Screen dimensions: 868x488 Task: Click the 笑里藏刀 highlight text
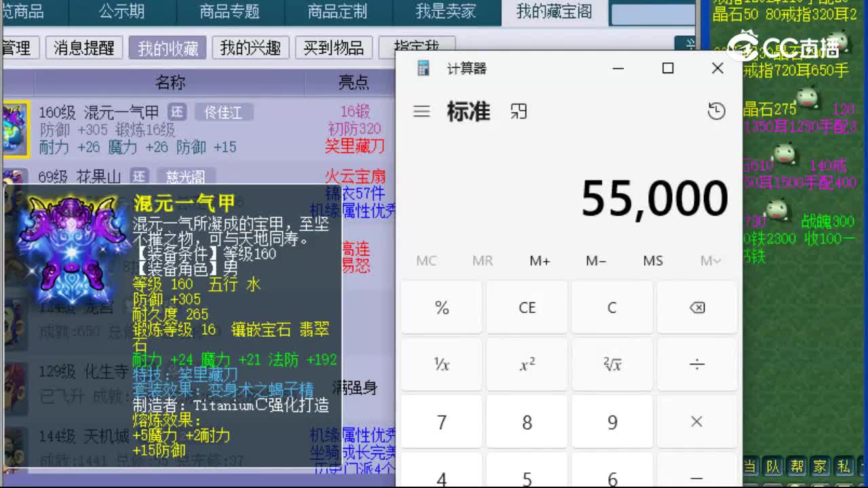(355, 146)
